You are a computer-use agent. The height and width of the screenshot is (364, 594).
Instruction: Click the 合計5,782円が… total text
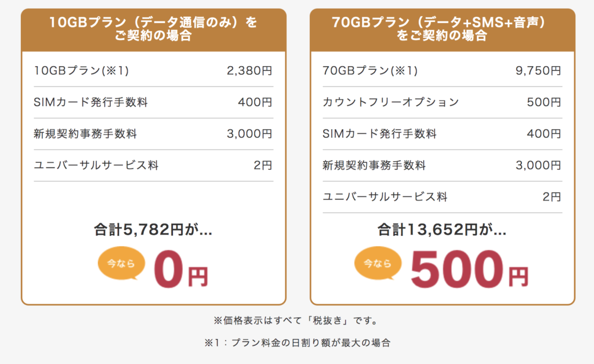point(153,230)
